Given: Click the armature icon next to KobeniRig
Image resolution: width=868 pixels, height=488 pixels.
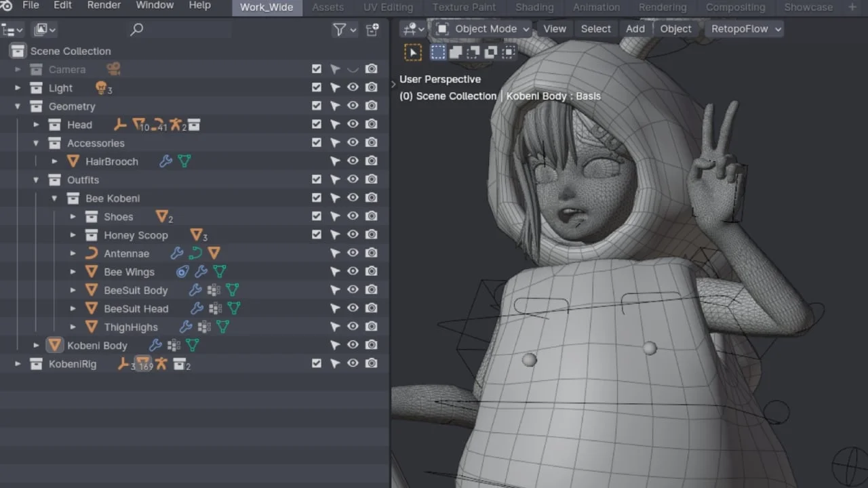Looking at the screenshot, I should coord(161,364).
